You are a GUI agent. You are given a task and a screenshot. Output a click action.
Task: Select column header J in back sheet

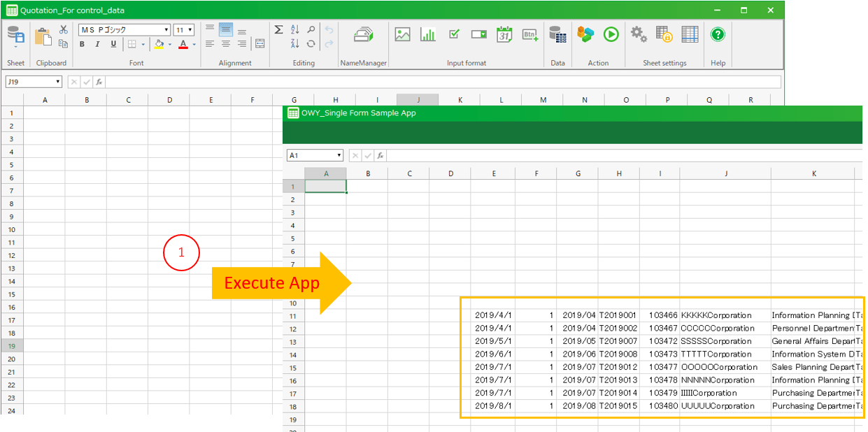coord(418,100)
